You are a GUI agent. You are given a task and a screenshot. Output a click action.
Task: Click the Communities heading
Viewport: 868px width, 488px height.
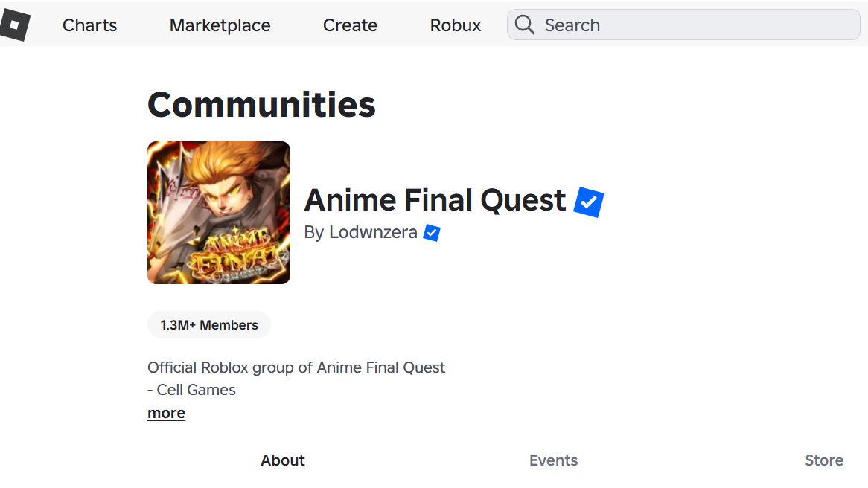pyautogui.click(x=261, y=105)
